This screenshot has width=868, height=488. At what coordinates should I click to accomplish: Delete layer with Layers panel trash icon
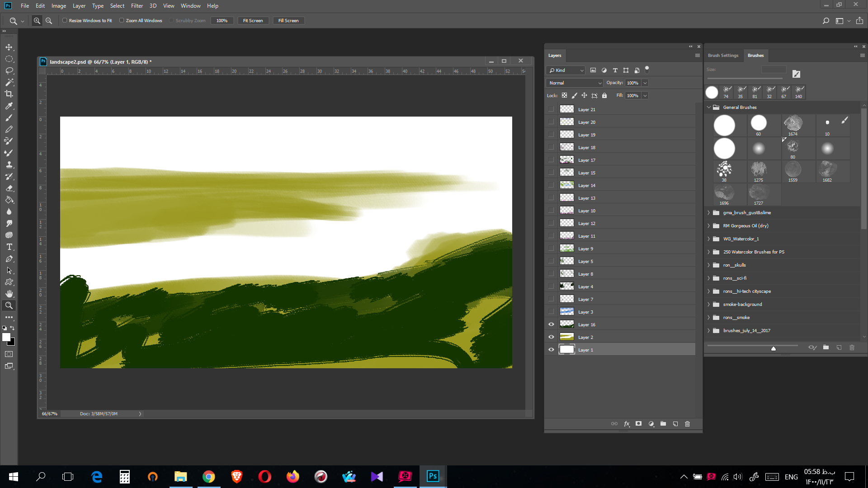[x=688, y=424]
